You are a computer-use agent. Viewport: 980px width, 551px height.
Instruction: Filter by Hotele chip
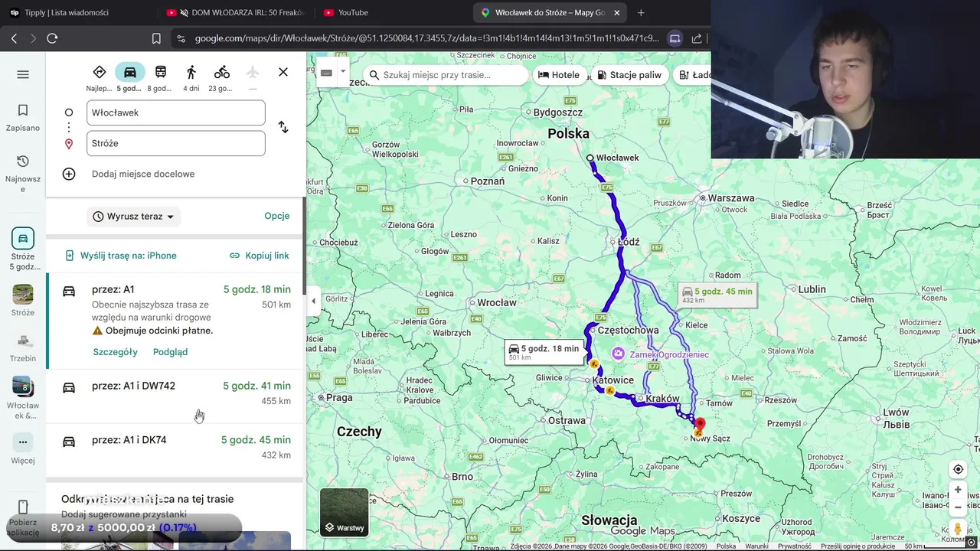point(559,75)
